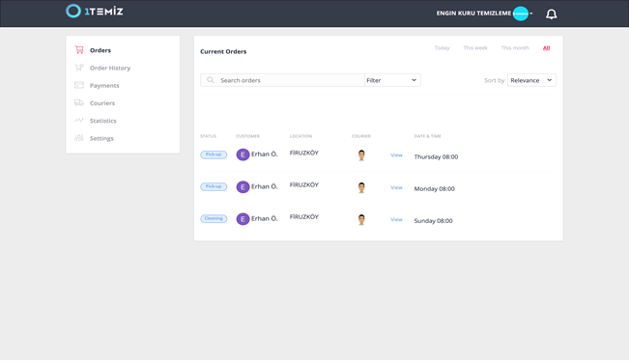
Task: Click the CUSTOMER column header
Action: click(x=248, y=136)
